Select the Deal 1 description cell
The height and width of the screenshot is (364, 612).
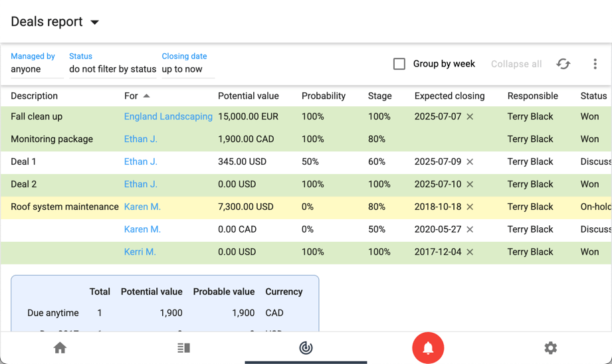click(x=23, y=162)
